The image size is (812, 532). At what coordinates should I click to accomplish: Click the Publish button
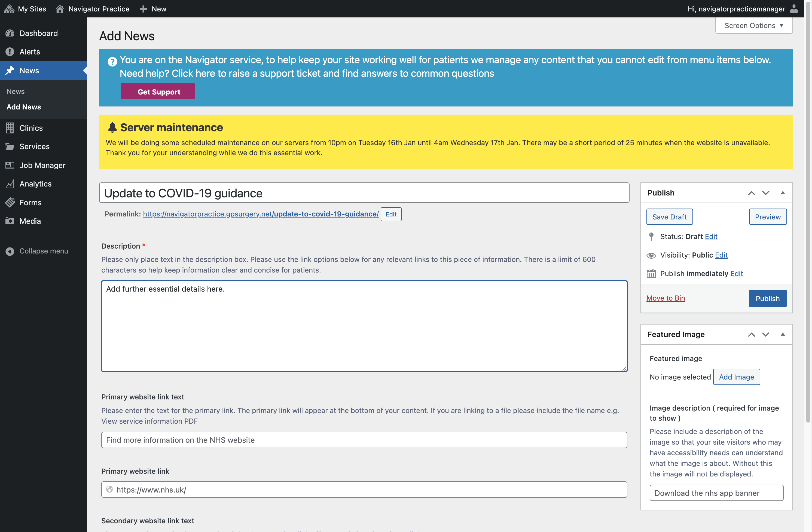click(x=768, y=299)
